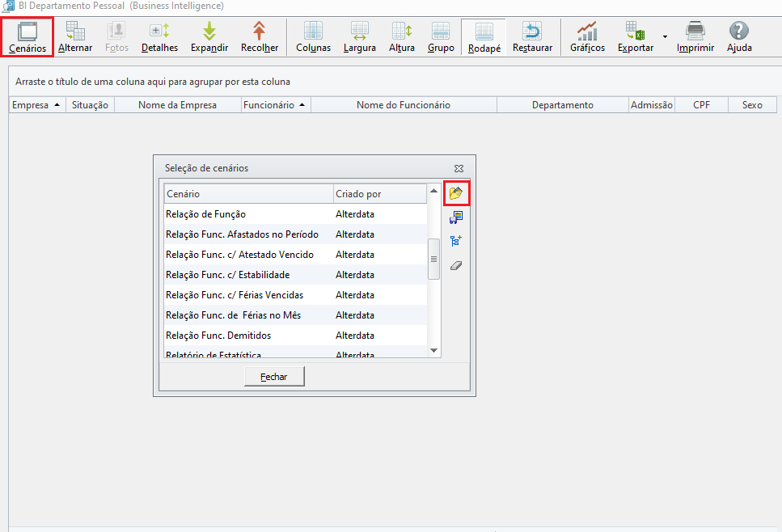Image resolution: width=782 pixels, height=532 pixels.
Task: Click the CPF column header
Action: coord(701,105)
